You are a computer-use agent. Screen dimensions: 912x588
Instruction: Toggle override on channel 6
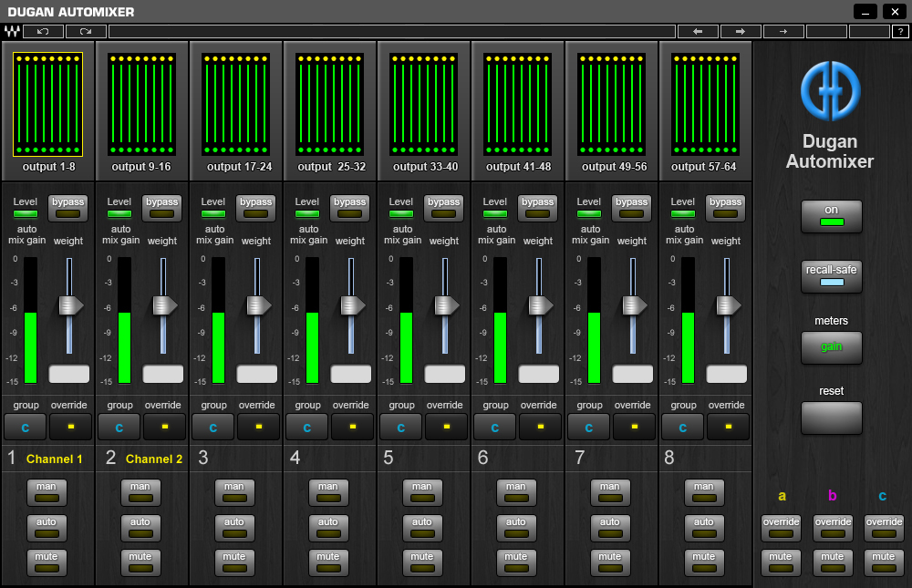click(x=540, y=427)
